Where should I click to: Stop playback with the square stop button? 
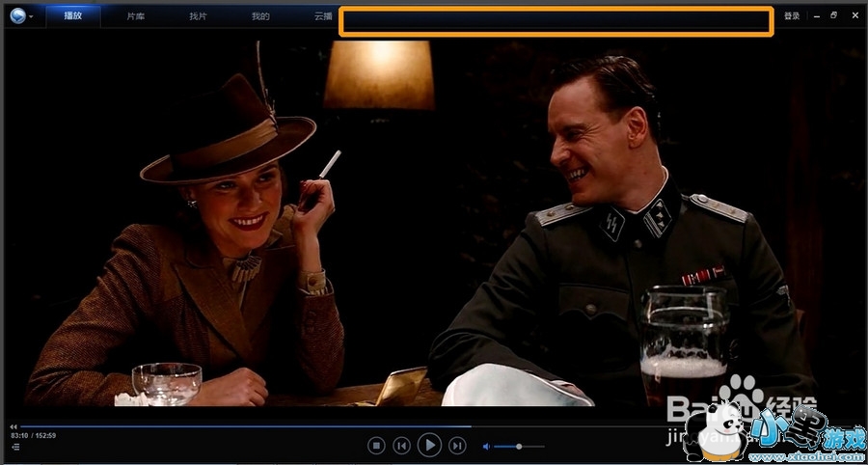coord(376,445)
